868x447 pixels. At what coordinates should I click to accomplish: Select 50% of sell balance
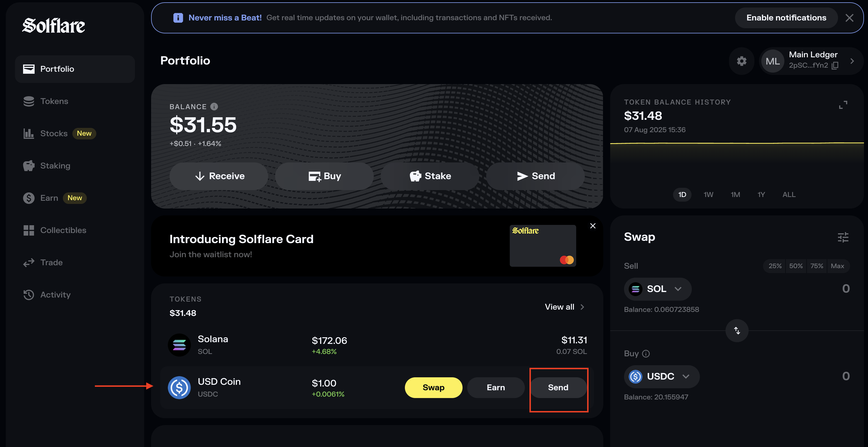pos(796,266)
